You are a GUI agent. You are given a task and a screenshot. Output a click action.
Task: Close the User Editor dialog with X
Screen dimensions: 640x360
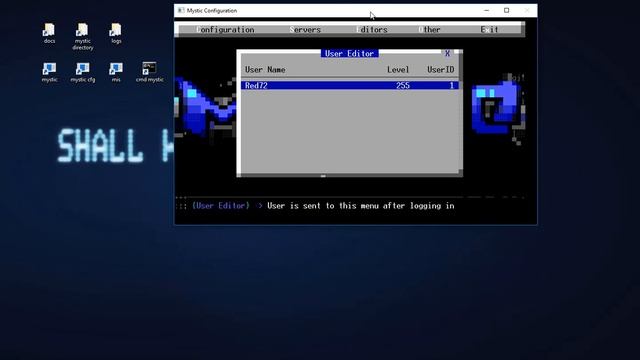pyautogui.click(x=447, y=53)
